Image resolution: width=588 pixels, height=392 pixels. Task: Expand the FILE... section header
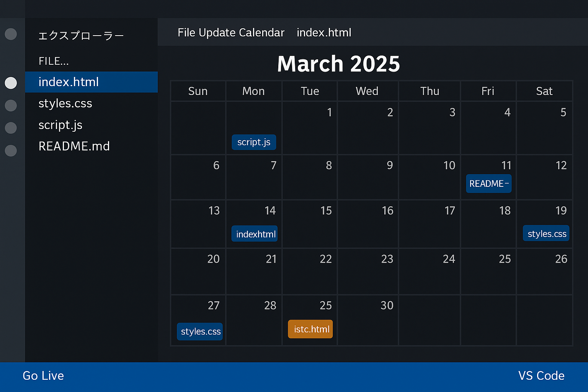(x=54, y=61)
